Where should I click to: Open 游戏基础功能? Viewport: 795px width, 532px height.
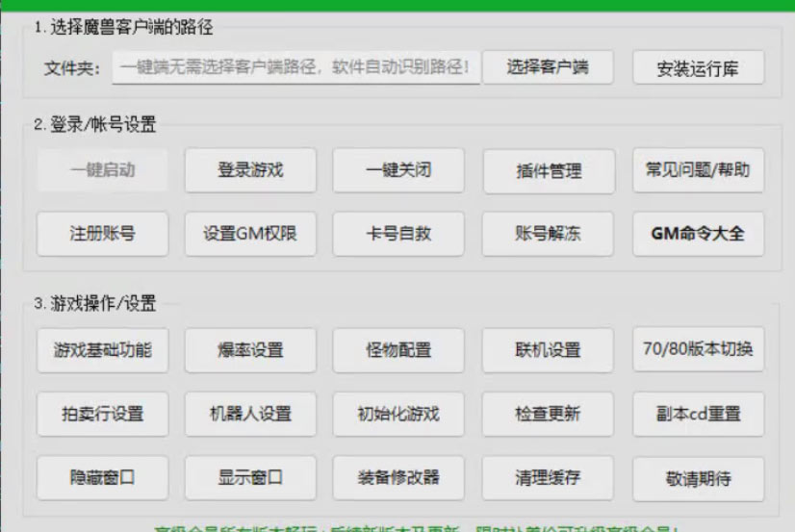coord(102,350)
